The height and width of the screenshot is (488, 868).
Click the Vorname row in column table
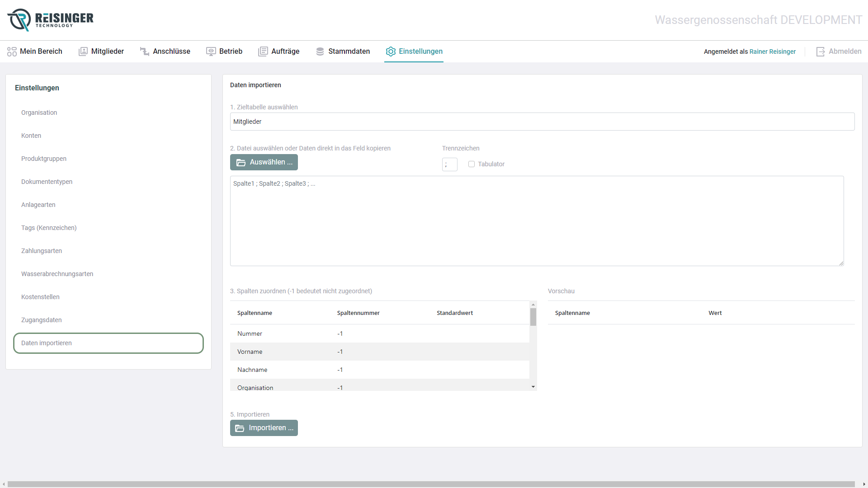click(x=380, y=352)
